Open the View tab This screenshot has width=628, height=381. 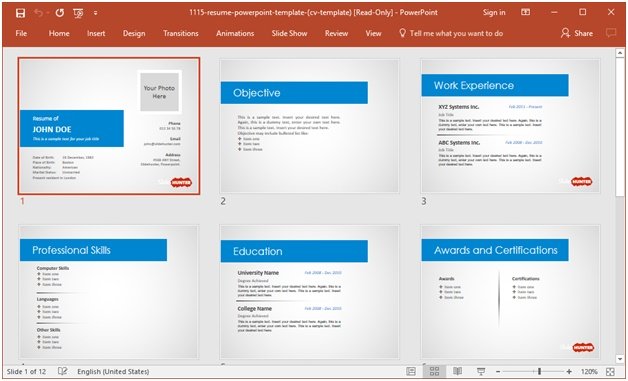[x=373, y=33]
